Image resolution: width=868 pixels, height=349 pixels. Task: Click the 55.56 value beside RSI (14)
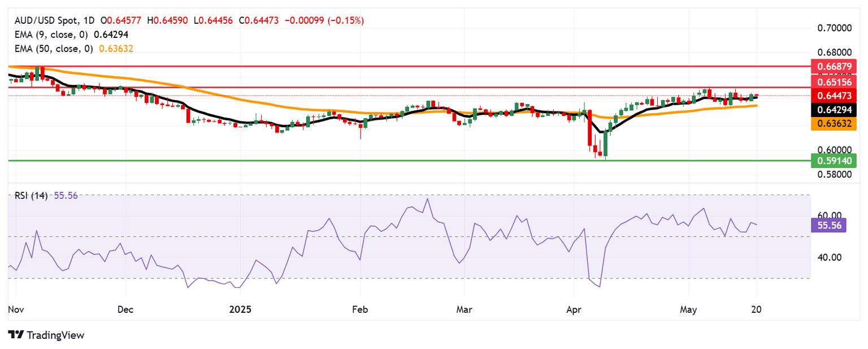click(x=66, y=195)
